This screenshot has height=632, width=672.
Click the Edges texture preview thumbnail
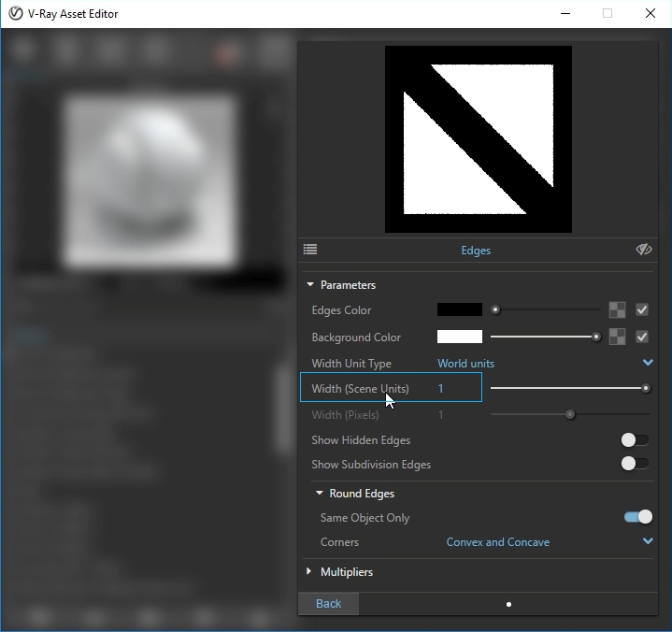[x=478, y=139]
